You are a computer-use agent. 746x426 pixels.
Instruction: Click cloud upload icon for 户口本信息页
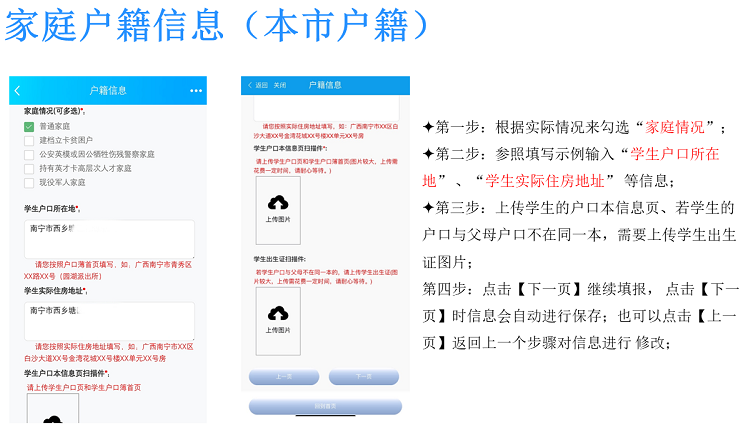(x=278, y=201)
